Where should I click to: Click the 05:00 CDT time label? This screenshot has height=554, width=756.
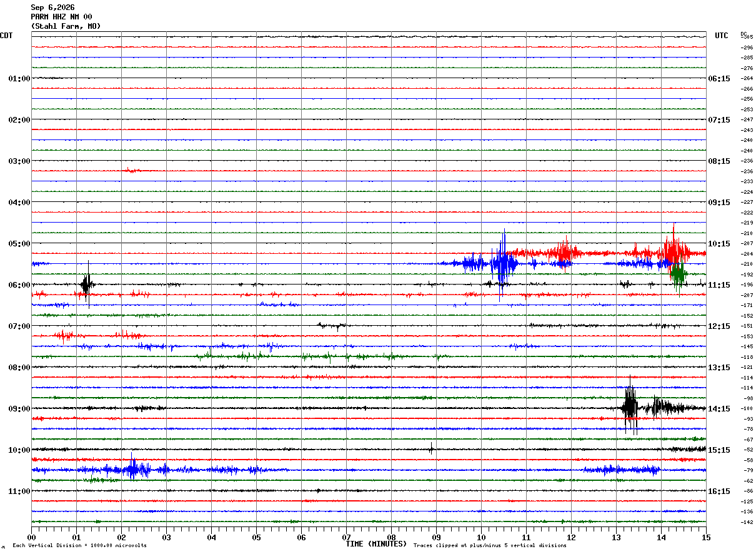(x=19, y=244)
